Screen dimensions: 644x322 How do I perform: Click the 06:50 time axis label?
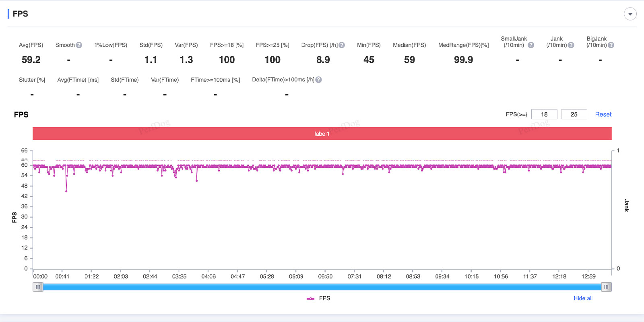coord(325,277)
